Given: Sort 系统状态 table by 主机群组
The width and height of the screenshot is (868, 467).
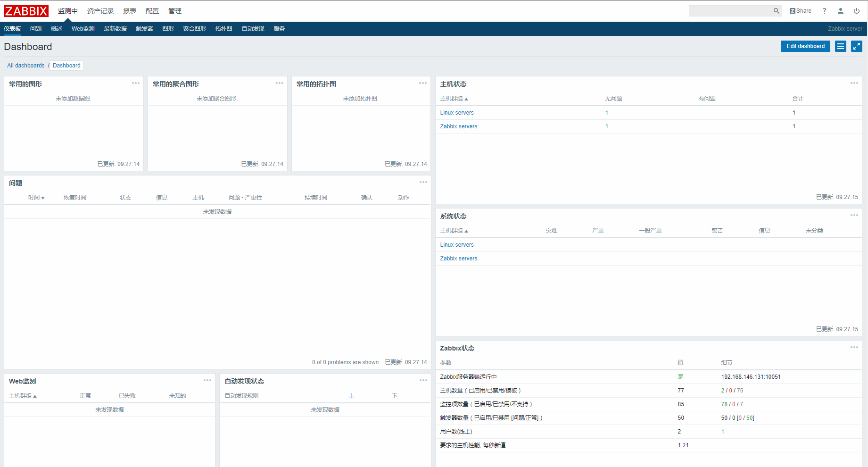Looking at the screenshot, I should [454, 231].
